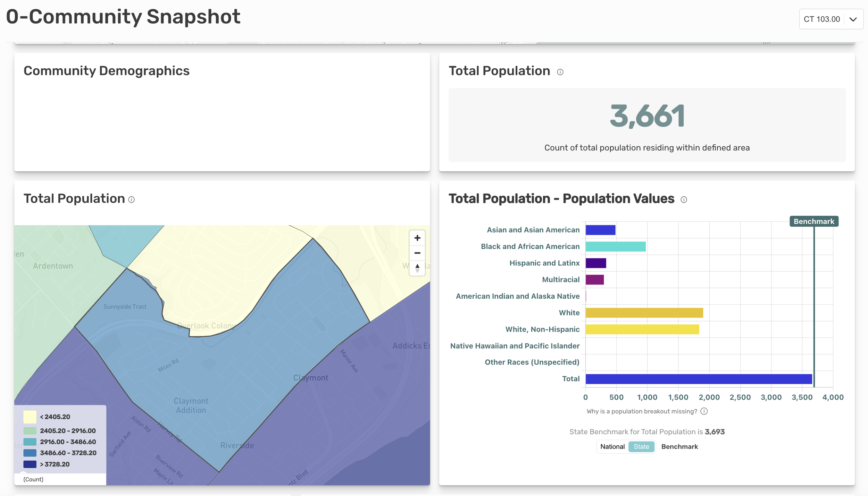Switch benchmark toggle to National
Viewport: 868px width, 496px height.
pos(612,446)
